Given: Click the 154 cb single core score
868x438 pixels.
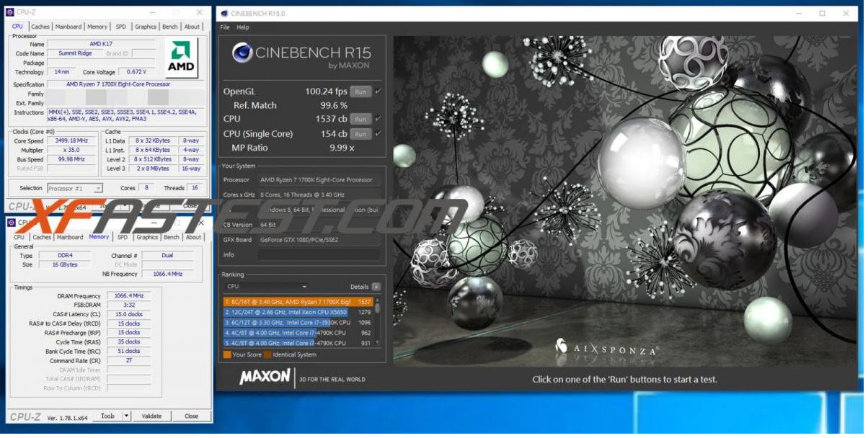Looking at the screenshot, I should (334, 133).
